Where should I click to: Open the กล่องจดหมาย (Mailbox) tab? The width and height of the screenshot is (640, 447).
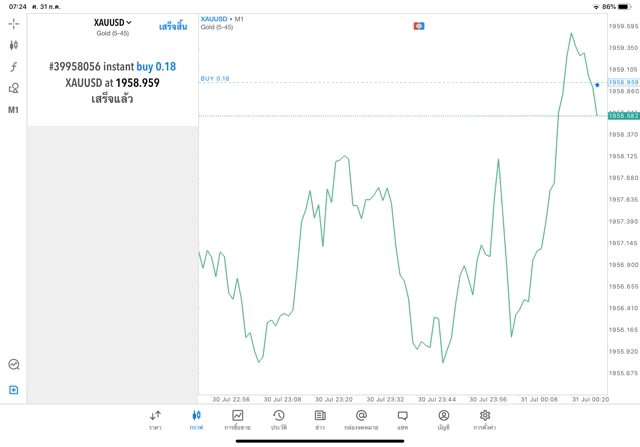pos(361,420)
